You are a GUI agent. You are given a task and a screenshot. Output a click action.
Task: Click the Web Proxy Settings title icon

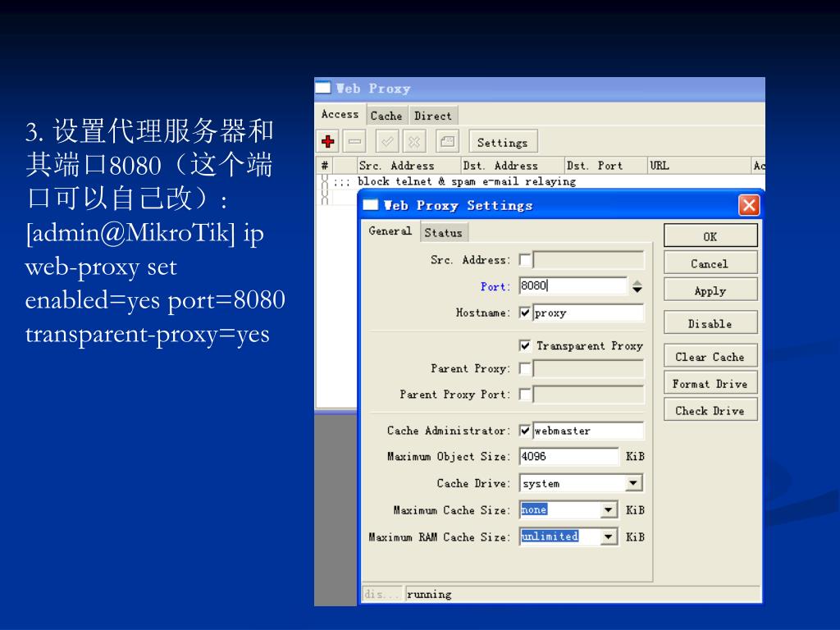tap(371, 205)
